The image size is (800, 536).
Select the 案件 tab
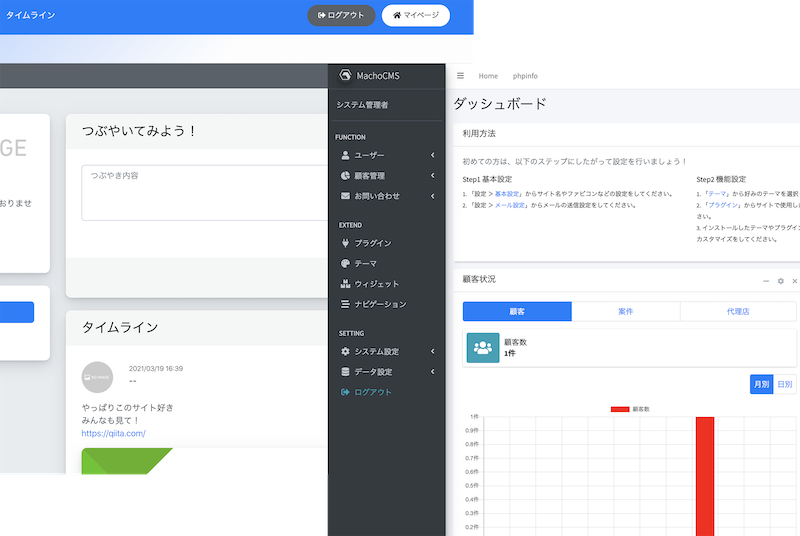[x=626, y=312]
